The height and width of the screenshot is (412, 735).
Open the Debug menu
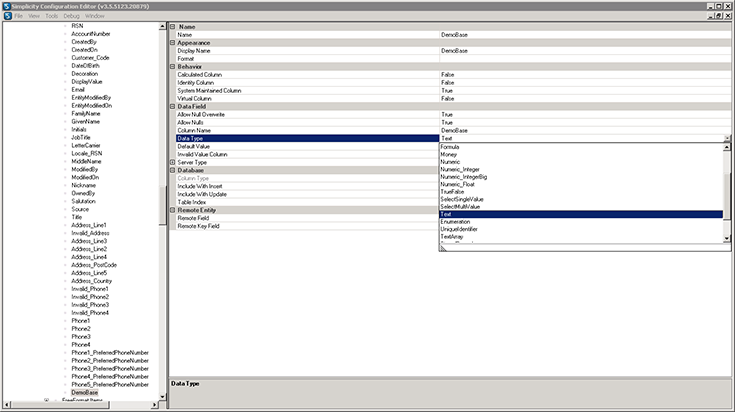[x=71, y=16]
